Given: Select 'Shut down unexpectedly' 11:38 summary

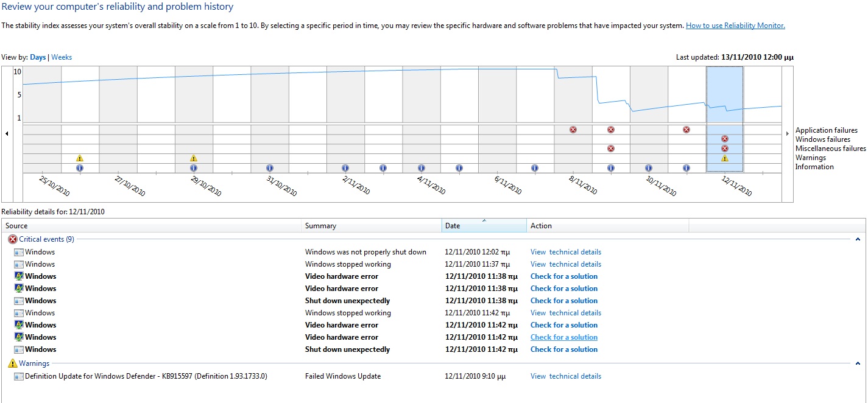Looking at the screenshot, I should (x=347, y=301).
